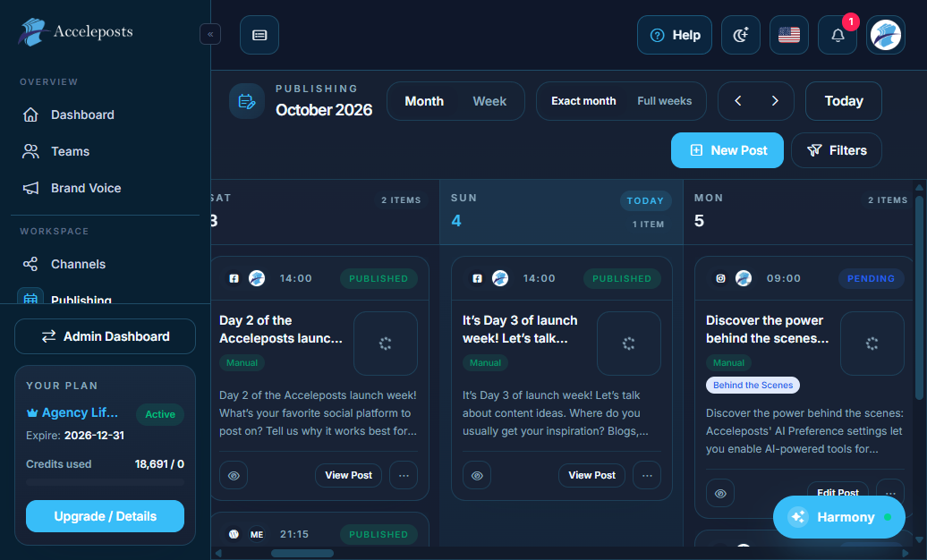Open Filters panel
927x560 pixels.
[x=837, y=150]
